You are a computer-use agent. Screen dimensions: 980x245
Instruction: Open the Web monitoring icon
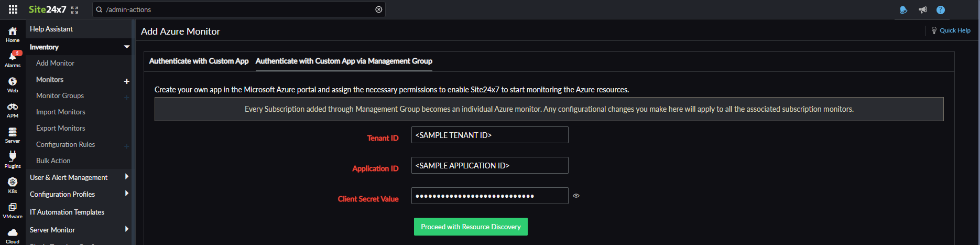click(x=13, y=82)
